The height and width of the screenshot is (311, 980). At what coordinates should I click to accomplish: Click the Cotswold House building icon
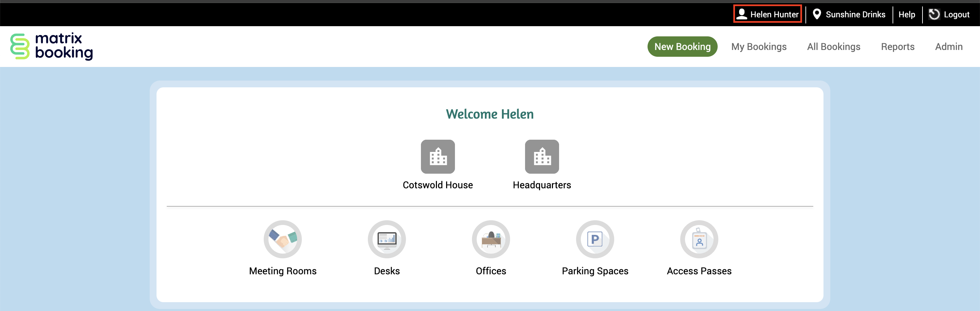pyautogui.click(x=438, y=157)
